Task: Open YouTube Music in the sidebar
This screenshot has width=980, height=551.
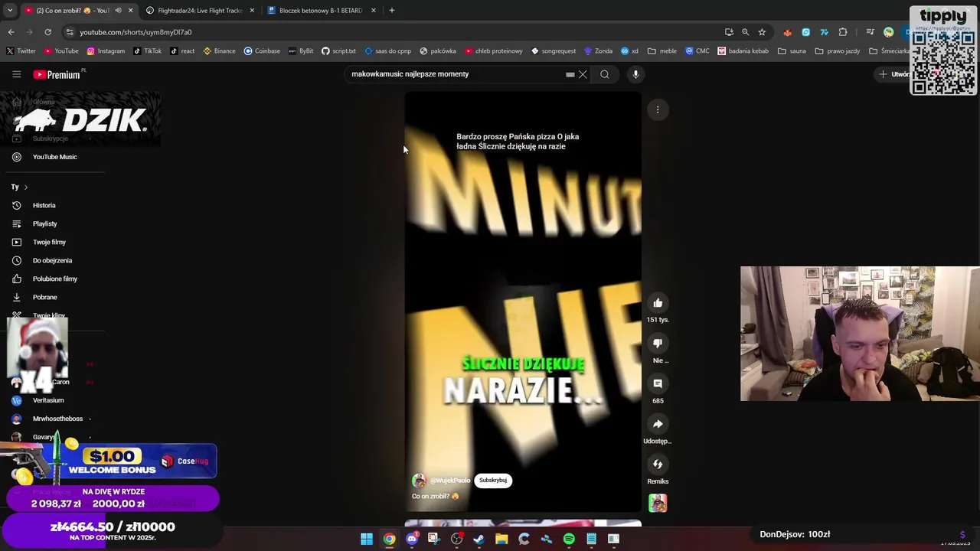Action: tap(53, 157)
